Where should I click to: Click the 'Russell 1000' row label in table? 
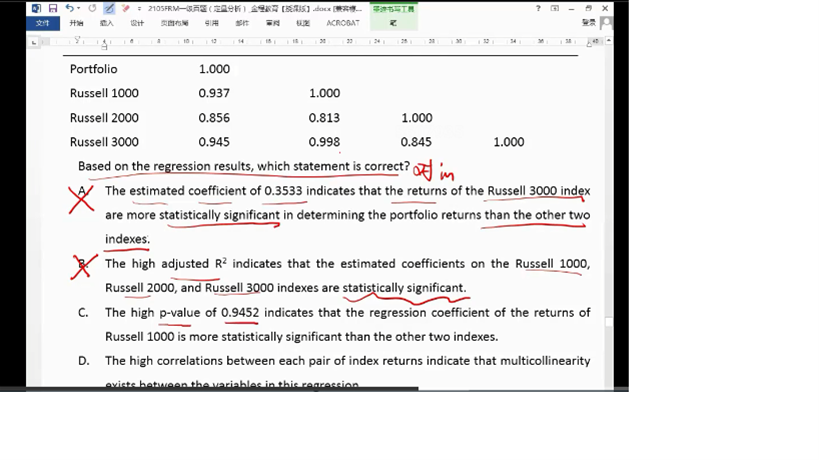coord(104,93)
